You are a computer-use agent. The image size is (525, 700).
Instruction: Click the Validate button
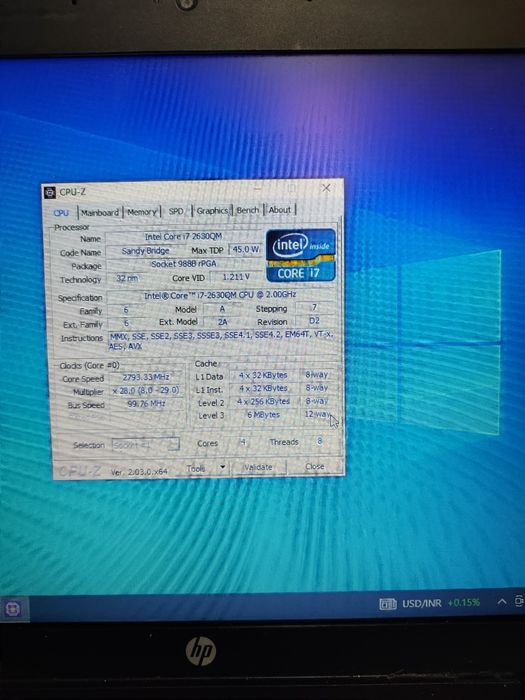tap(258, 467)
